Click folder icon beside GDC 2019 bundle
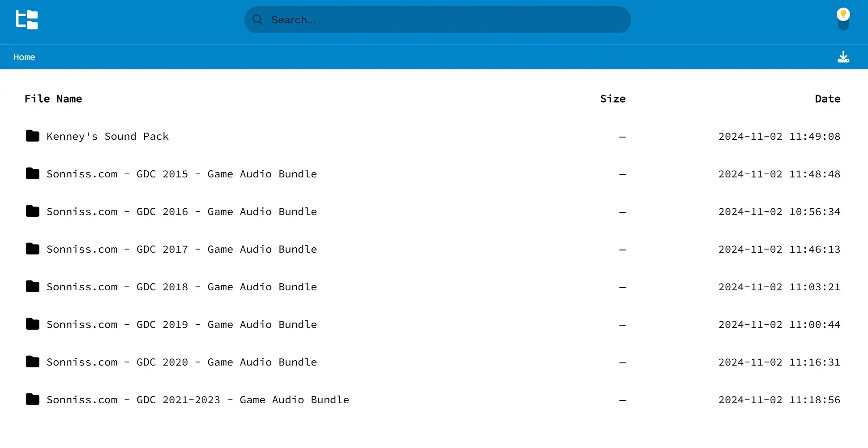 pos(33,324)
